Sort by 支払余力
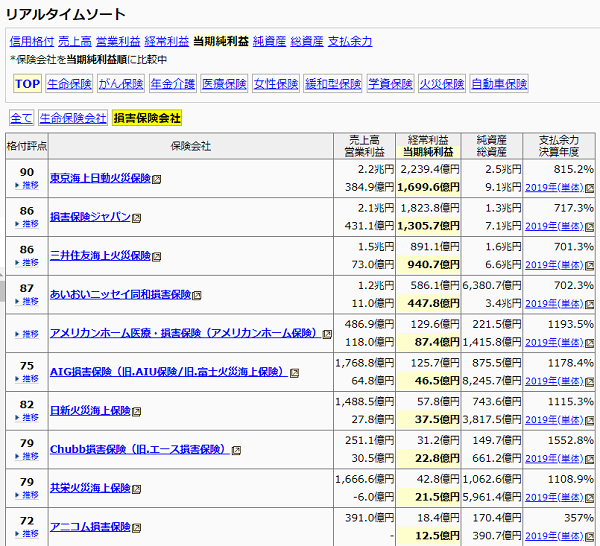Viewport: 600px width, 546px height. 350,41
